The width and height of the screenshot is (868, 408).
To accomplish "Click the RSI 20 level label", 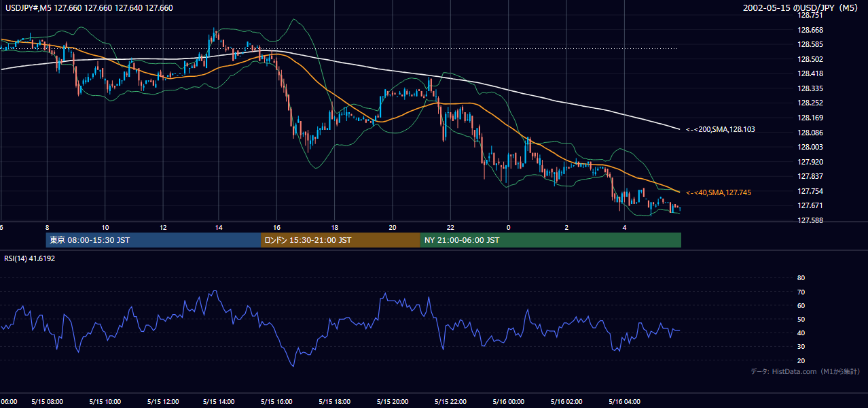I will coord(801,360).
